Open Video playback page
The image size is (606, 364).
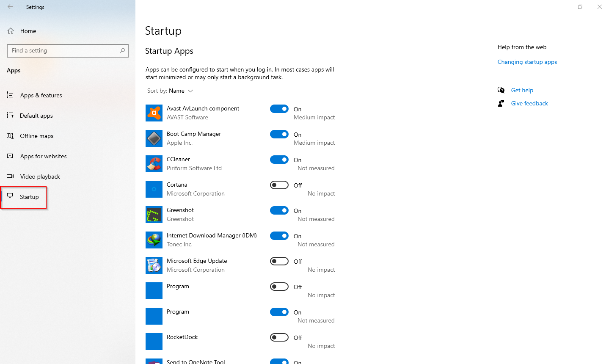40,176
